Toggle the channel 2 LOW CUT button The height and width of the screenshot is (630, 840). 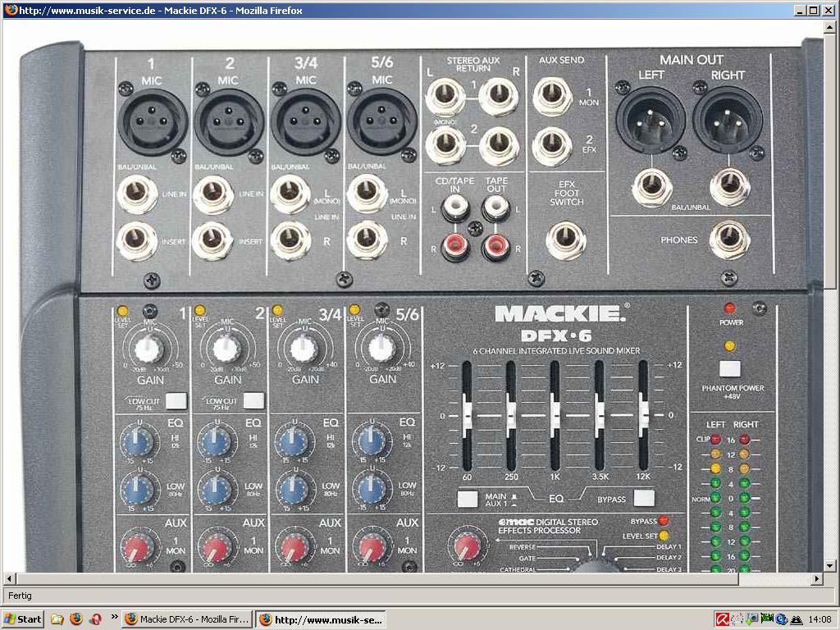tap(254, 400)
